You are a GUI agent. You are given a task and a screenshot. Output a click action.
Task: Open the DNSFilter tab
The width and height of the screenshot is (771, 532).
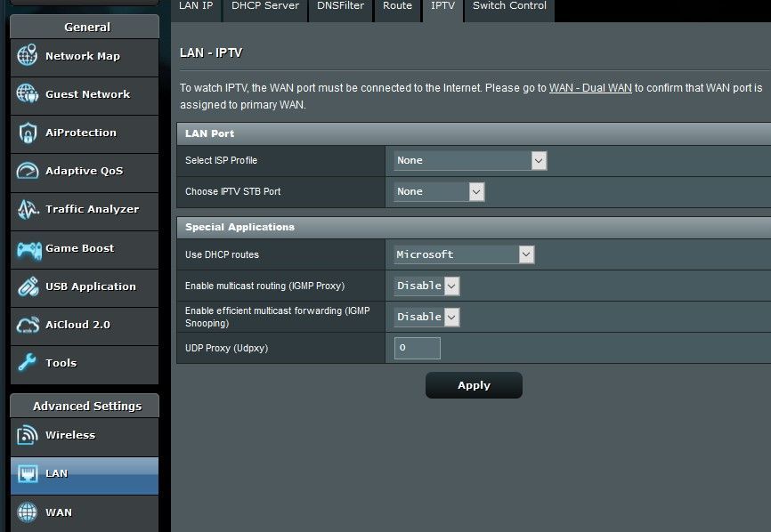[x=340, y=5]
